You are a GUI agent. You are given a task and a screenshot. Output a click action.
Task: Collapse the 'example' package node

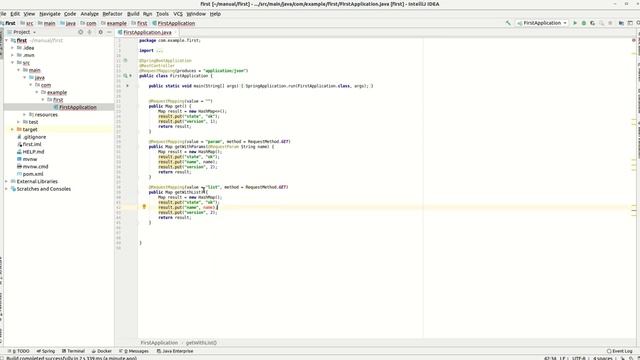(x=37, y=92)
